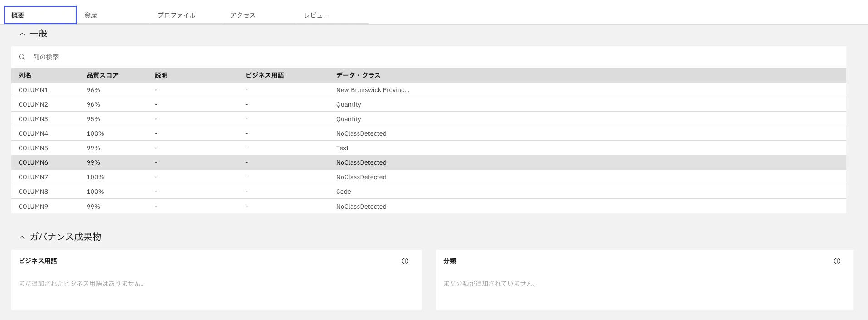This screenshot has width=868, height=320.
Task: Select the COLUMN4 row name
Action: pos(33,133)
